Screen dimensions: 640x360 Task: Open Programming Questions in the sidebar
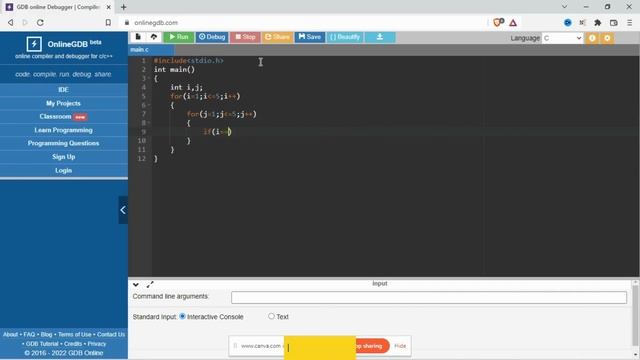click(x=63, y=143)
